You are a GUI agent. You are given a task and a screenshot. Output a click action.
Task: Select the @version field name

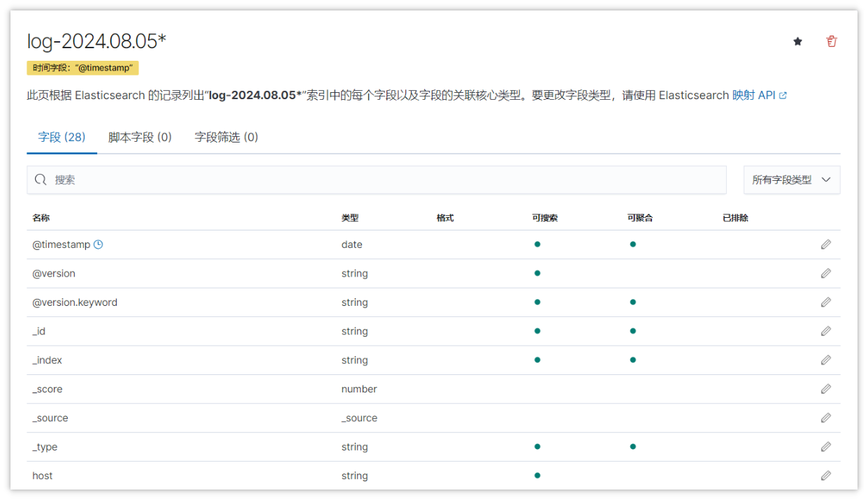tap(54, 274)
